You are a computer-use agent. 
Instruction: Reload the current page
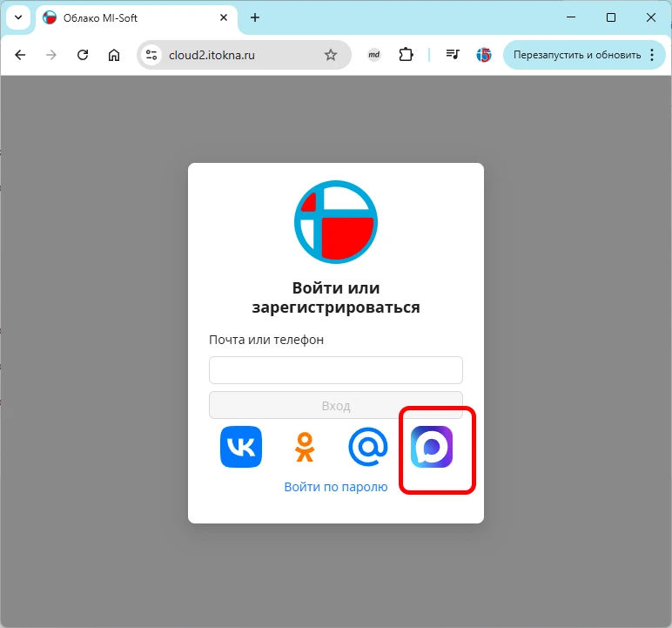(83, 55)
